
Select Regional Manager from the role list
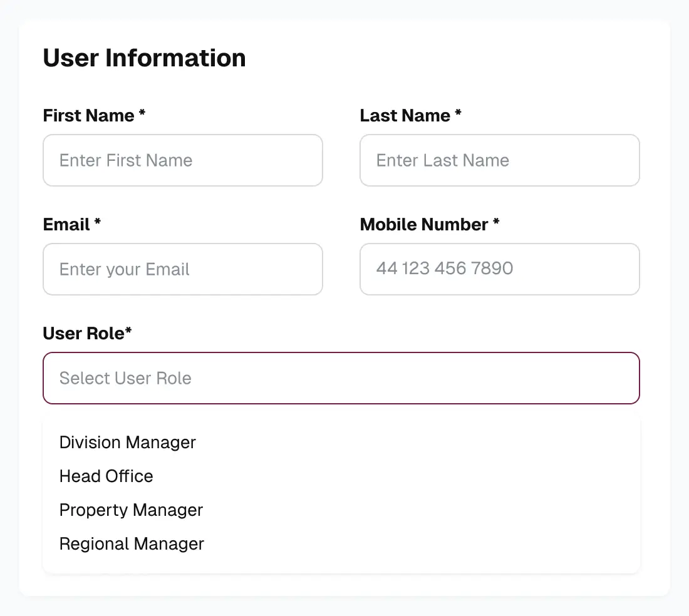click(x=132, y=544)
